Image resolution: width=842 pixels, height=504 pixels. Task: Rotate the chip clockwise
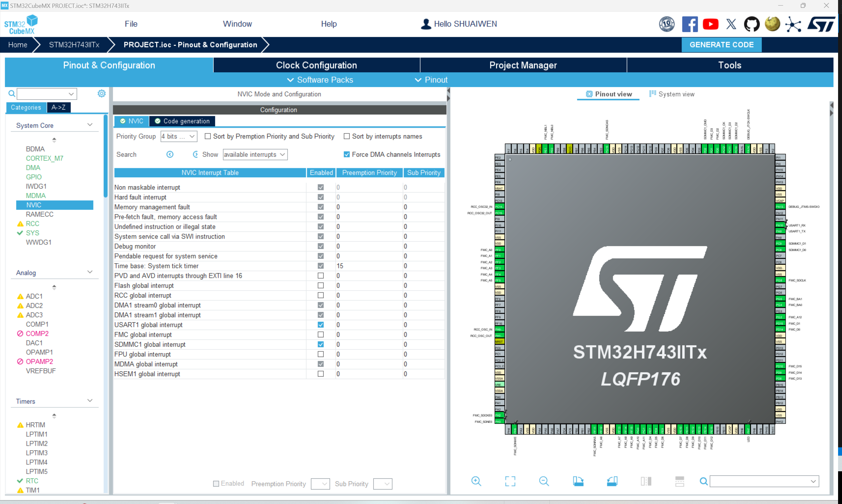pyautogui.click(x=578, y=481)
